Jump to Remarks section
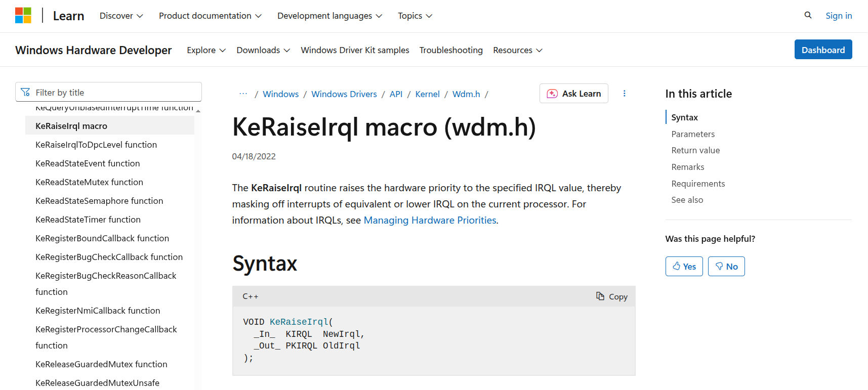Viewport: 868px width, 390px height. click(x=687, y=167)
